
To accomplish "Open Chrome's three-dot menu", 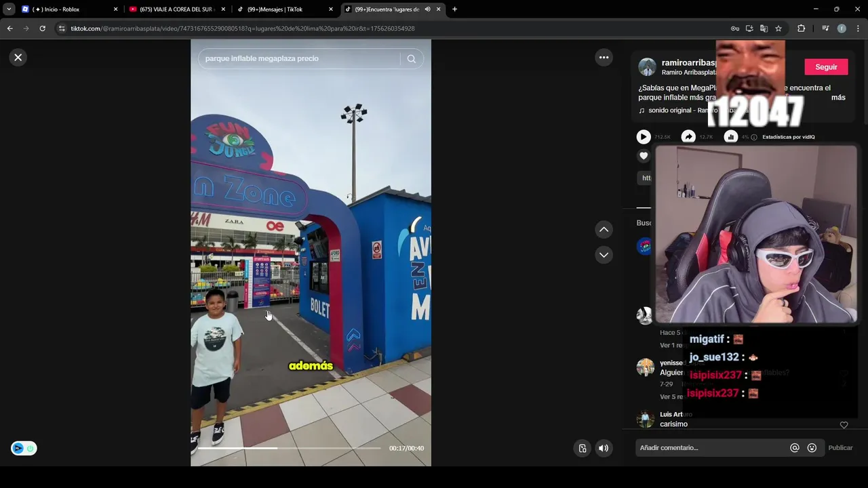I will (x=858, y=28).
